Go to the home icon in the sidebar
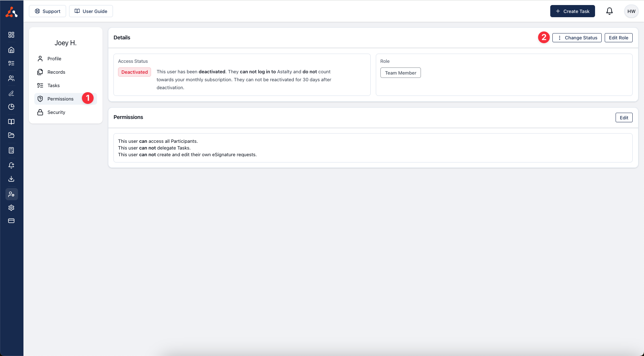The image size is (644, 356). pyautogui.click(x=11, y=50)
